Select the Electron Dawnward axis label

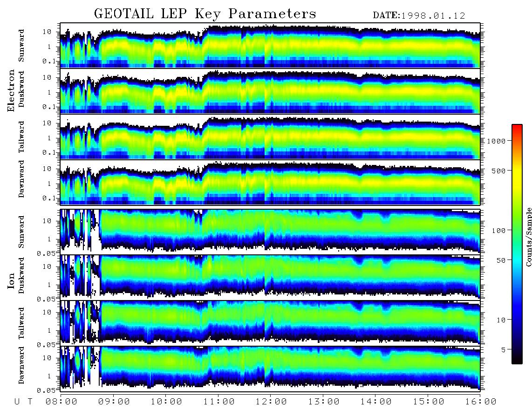(21, 179)
